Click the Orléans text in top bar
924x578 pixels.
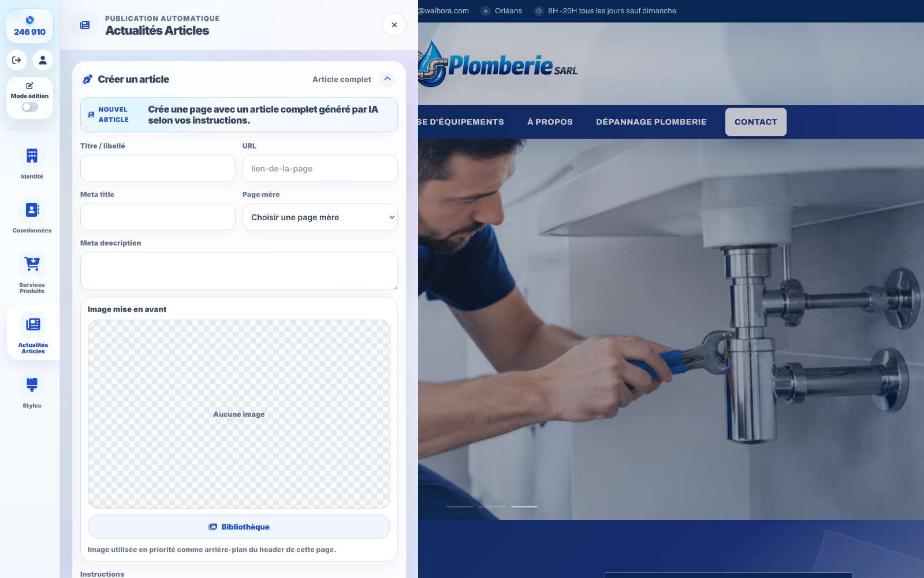508,11
